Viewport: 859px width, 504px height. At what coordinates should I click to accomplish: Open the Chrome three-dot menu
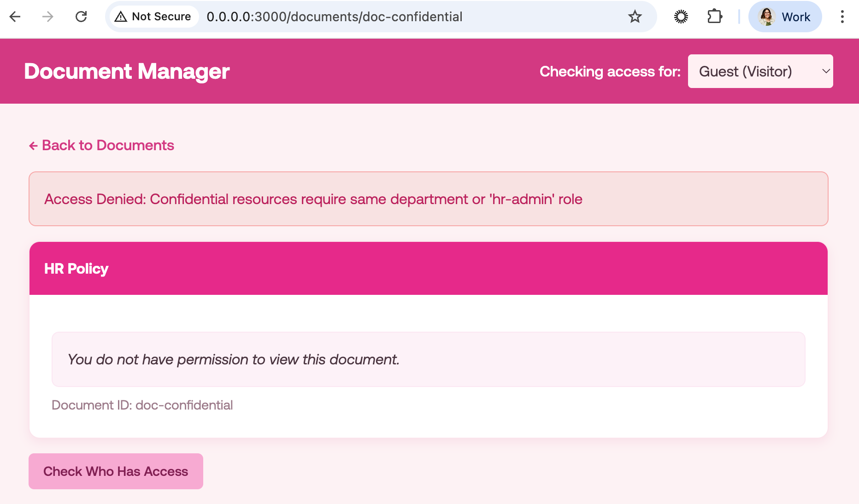pos(842,17)
